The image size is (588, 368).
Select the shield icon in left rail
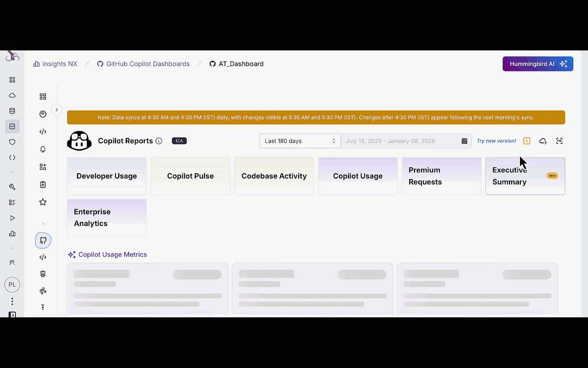click(12, 142)
